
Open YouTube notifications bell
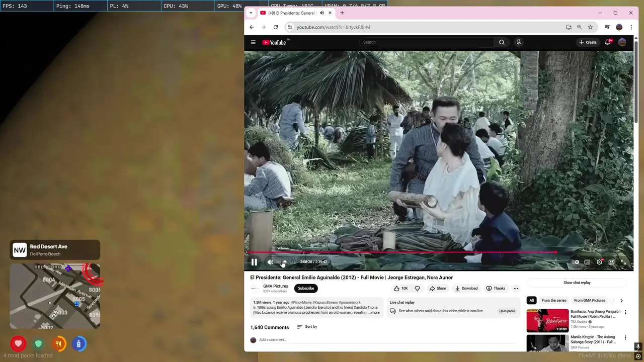(608, 42)
